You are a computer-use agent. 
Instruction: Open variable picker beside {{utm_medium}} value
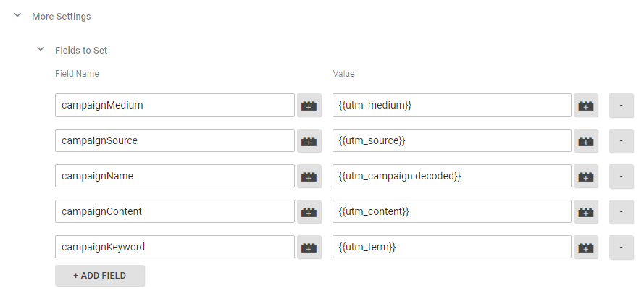pos(586,105)
